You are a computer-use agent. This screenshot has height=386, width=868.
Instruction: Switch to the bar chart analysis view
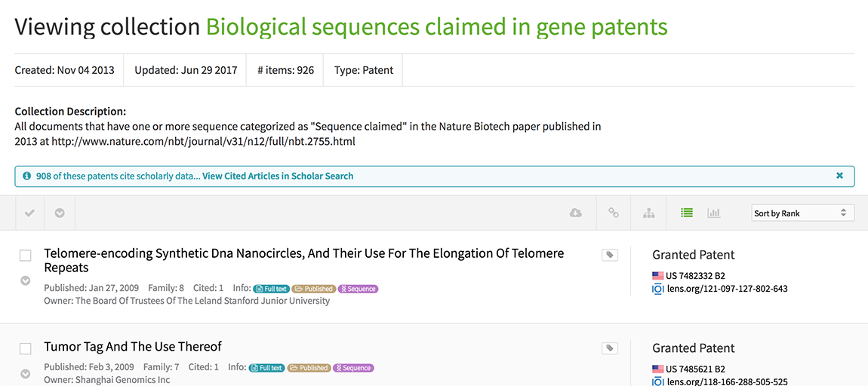coord(713,213)
